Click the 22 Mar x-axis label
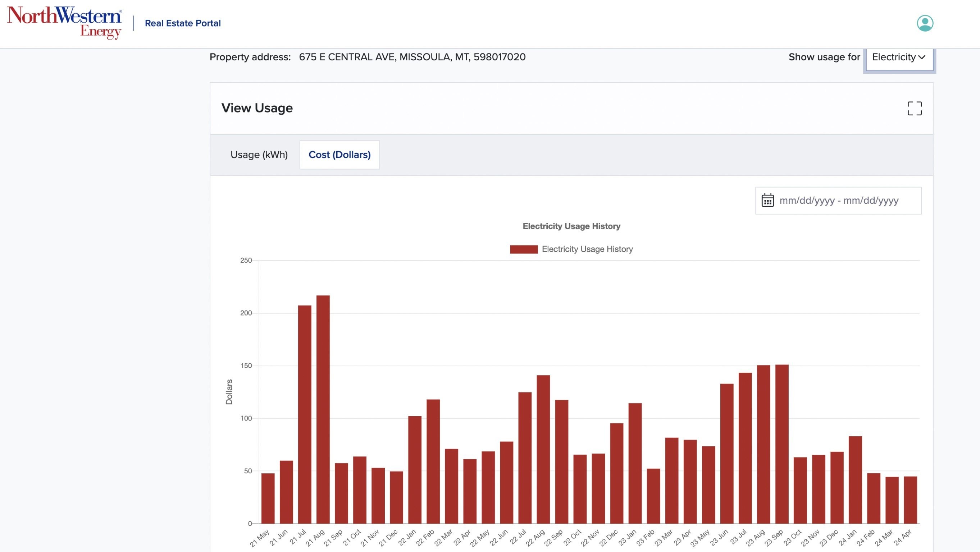980x552 pixels. click(443, 538)
